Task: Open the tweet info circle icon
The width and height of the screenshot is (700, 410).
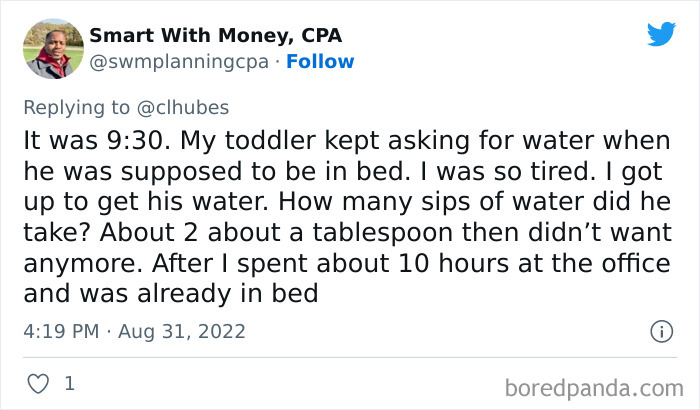Action: click(x=660, y=330)
